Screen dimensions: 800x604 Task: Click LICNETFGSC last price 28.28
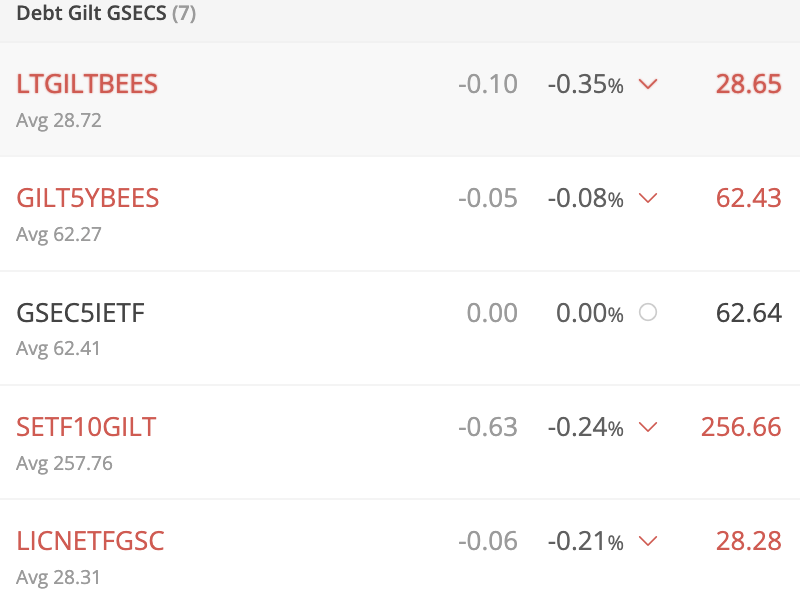pos(748,541)
